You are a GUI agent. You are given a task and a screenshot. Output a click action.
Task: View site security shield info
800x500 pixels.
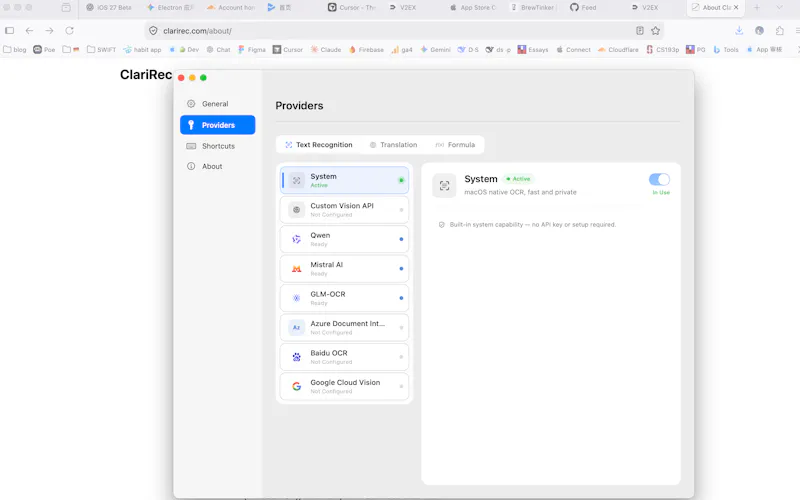153,31
